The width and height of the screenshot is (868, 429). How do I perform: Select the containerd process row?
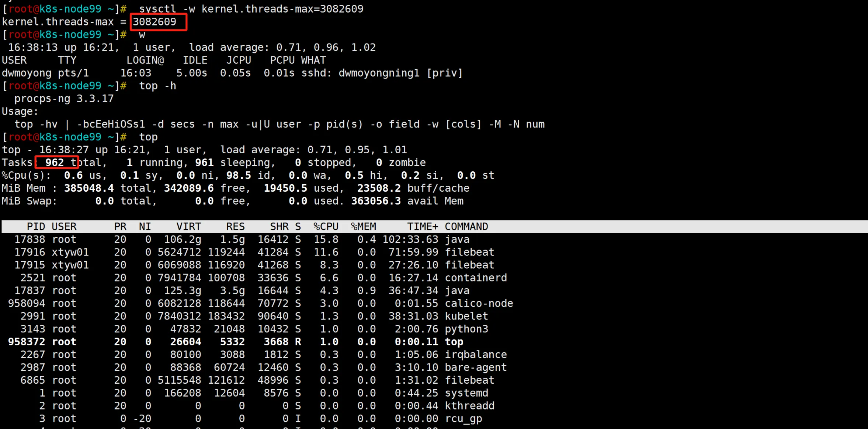click(x=476, y=278)
